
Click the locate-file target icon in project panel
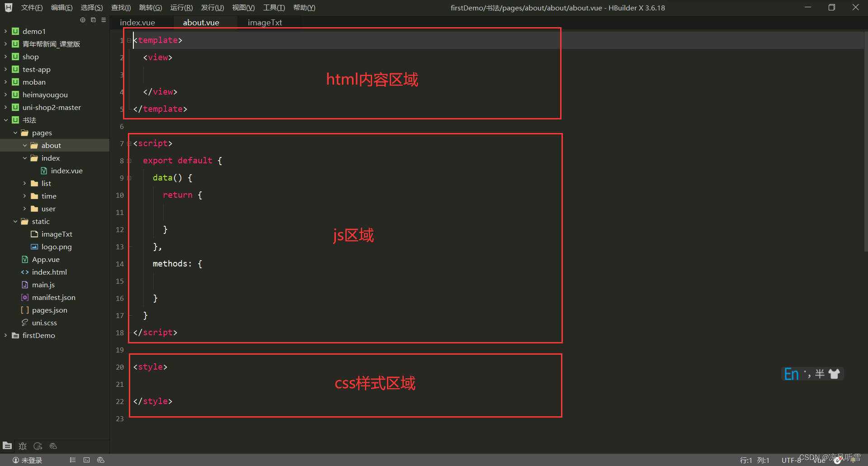point(83,20)
